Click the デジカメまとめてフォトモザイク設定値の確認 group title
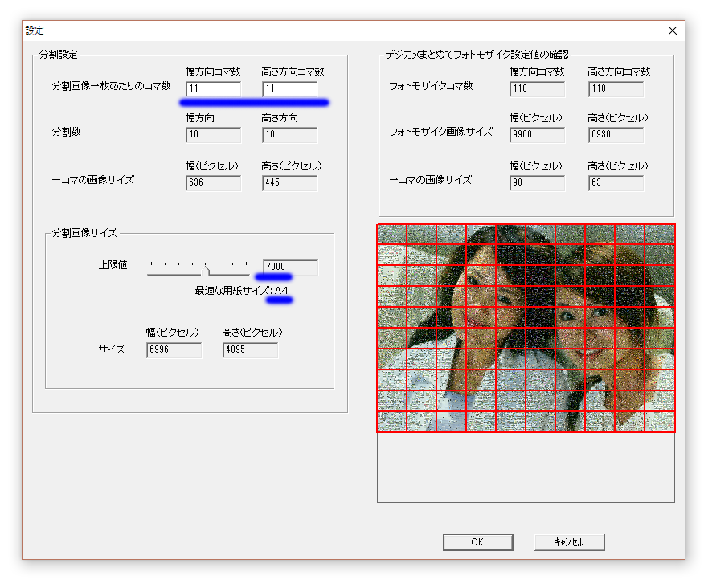This screenshot has width=708, height=588. pos(477,55)
